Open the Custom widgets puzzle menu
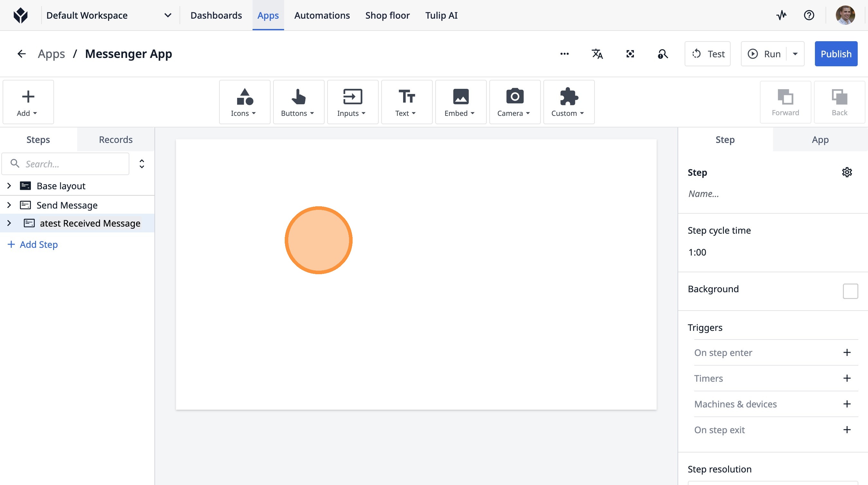 point(568,102)
